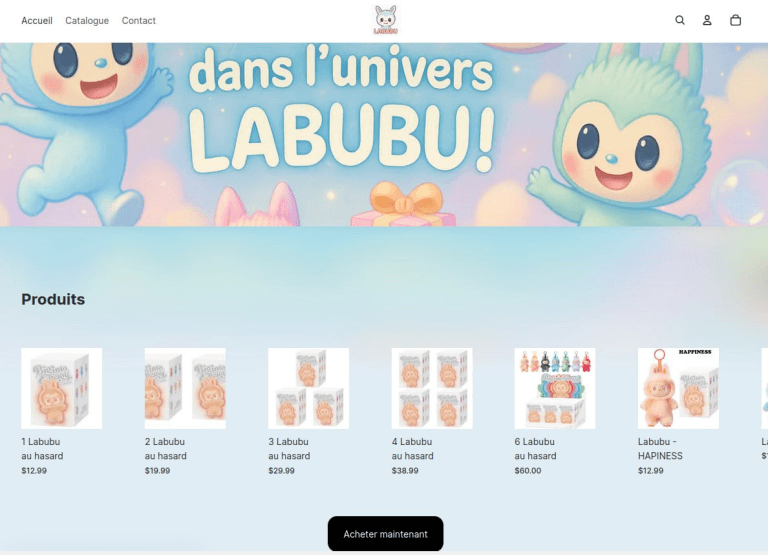Click the partially visible seventh product
The height and width of the screenshot is (555, 768).
(x=765, y=388)
